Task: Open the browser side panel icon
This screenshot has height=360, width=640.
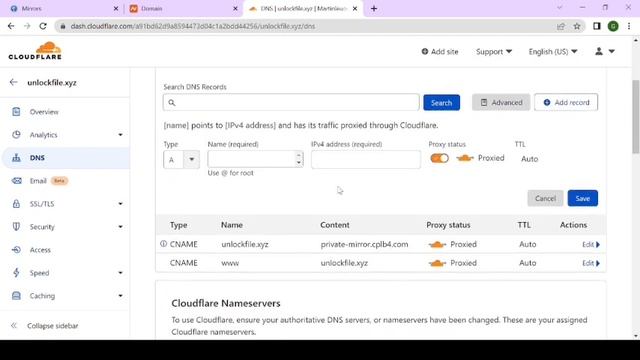Action: pos(597,26)
